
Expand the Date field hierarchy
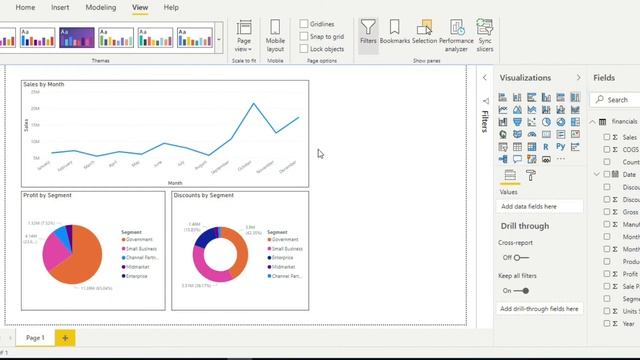pos(597,174)
